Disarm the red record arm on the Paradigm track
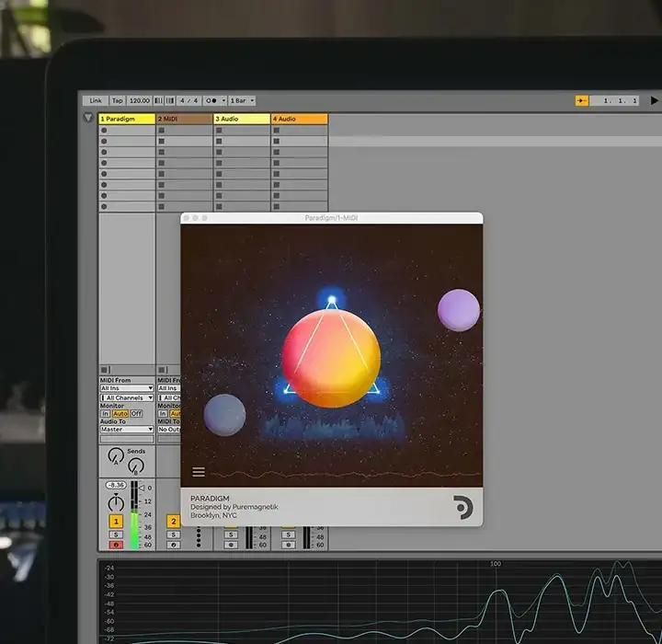 point(116,545)
